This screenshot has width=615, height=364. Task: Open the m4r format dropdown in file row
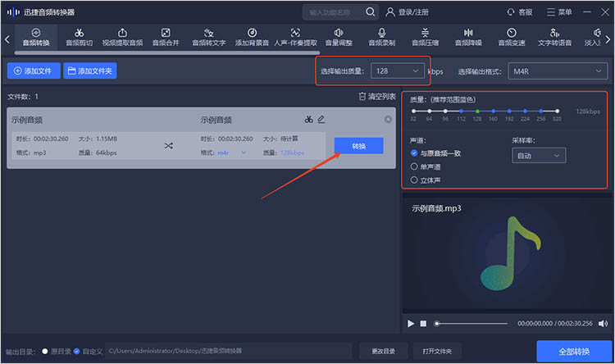tap(232, 152)
